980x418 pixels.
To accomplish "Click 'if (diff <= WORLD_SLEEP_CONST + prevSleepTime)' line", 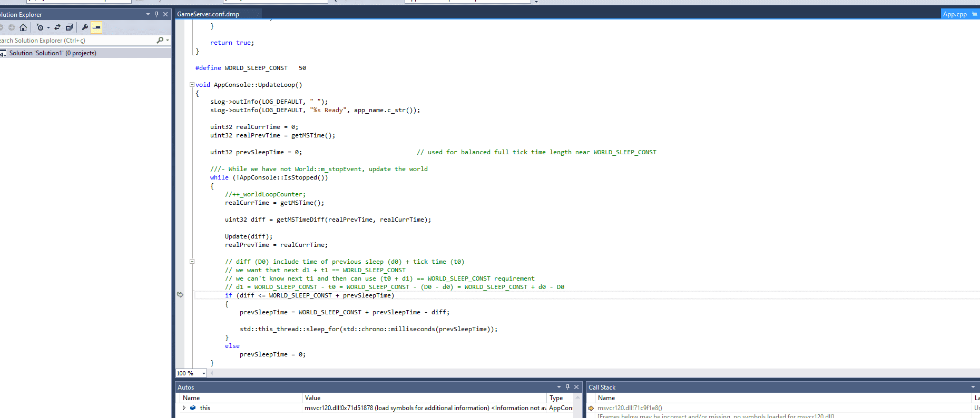I will coord(309,295).
